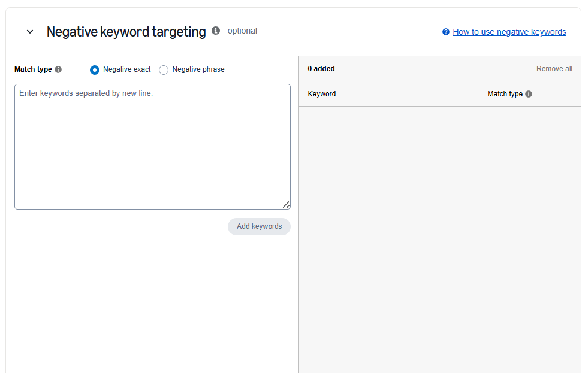Viewport: 588px width, 373px height.
Task: Click the Negative keyword targeting heading
Action: 126,32
